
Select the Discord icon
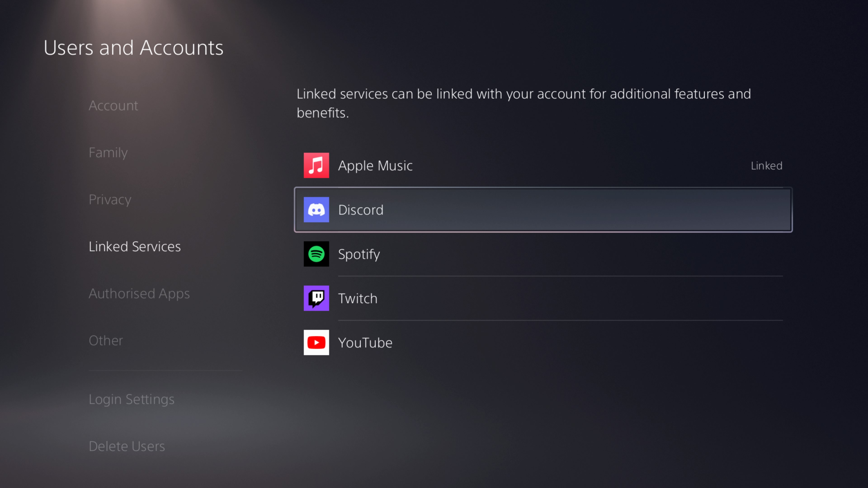[x=316, y=209]
